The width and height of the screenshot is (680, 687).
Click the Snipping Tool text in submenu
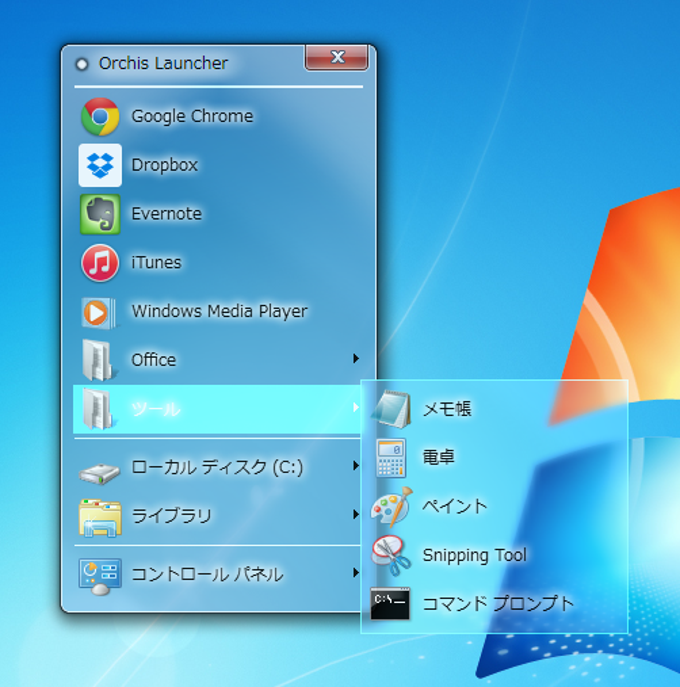click(x=475, y=556)
